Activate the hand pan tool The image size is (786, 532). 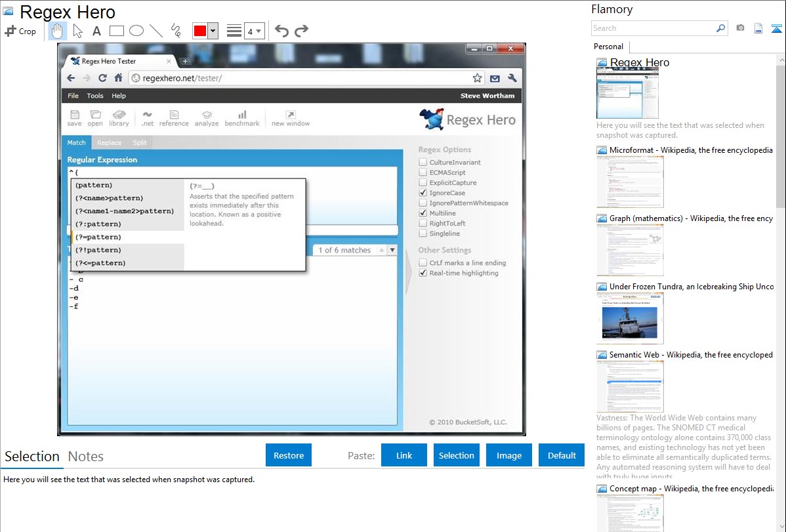(57, 31)
